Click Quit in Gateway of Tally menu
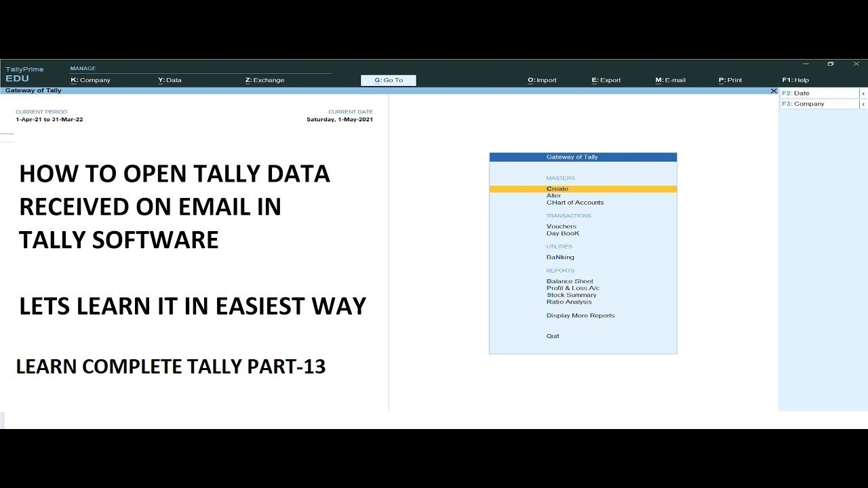 553,336
